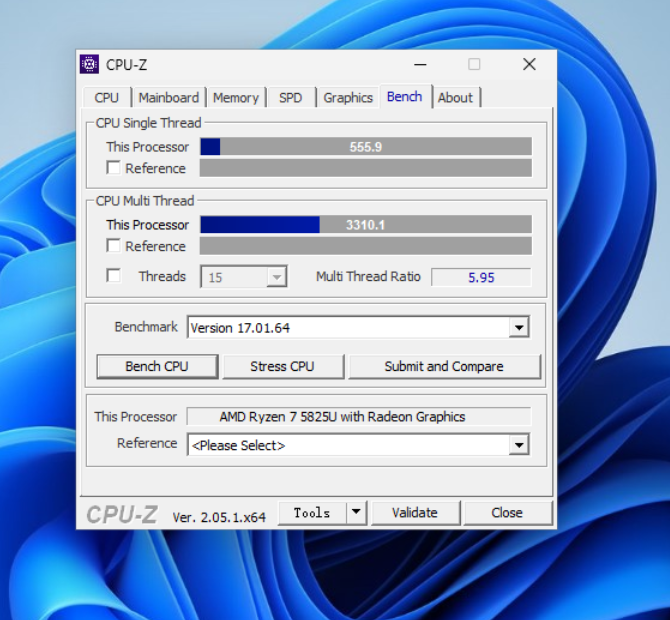
Task: Go to the Graphics tab
Action: pyautogui.click(x=348, y=97)
